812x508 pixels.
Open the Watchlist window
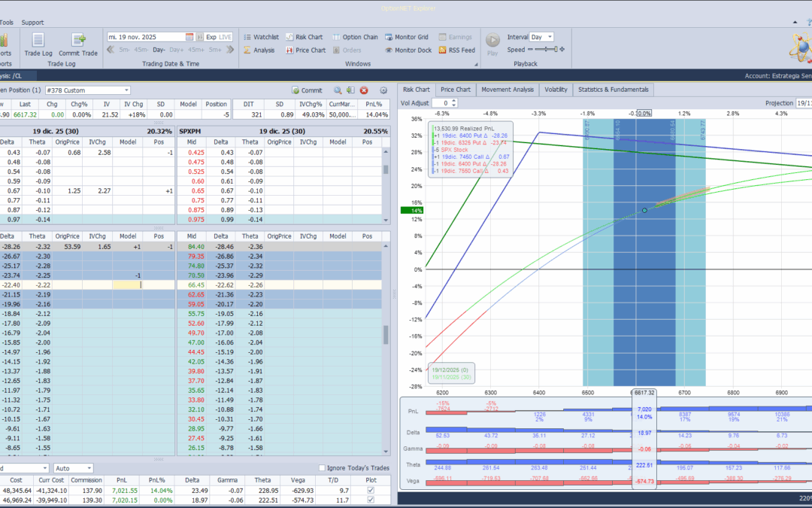(x=261, y=37)
